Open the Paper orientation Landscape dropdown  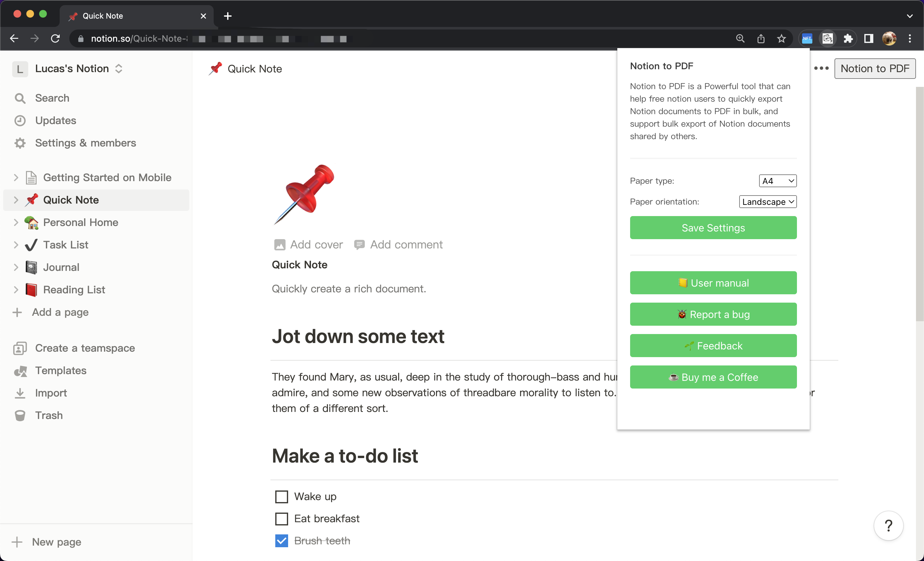[768, 202]
